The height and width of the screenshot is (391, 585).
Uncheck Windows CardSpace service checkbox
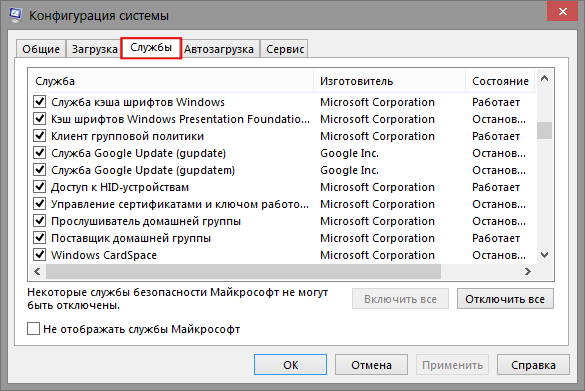(x=40, y=254)
